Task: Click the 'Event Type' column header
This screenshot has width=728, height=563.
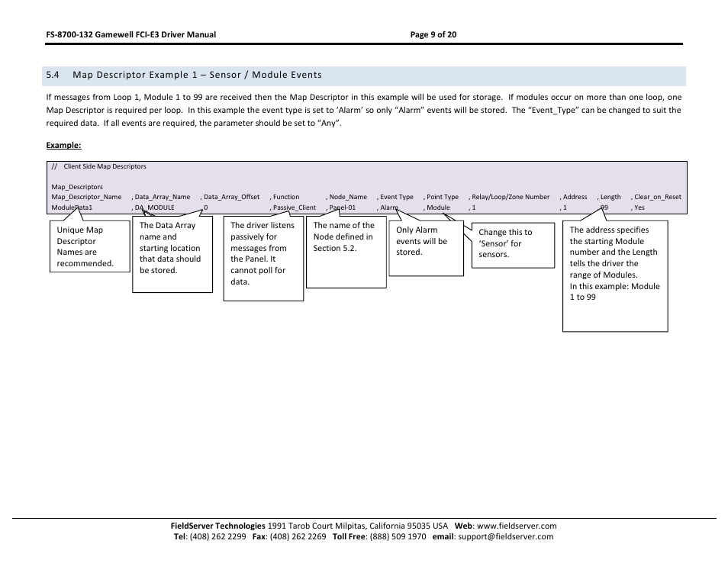Action: tap(397, 197)
